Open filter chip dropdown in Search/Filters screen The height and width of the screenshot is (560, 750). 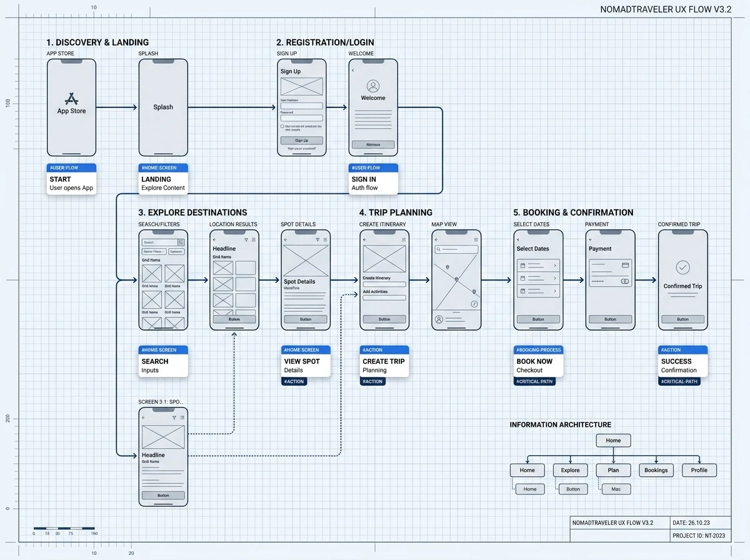(154, 251)
